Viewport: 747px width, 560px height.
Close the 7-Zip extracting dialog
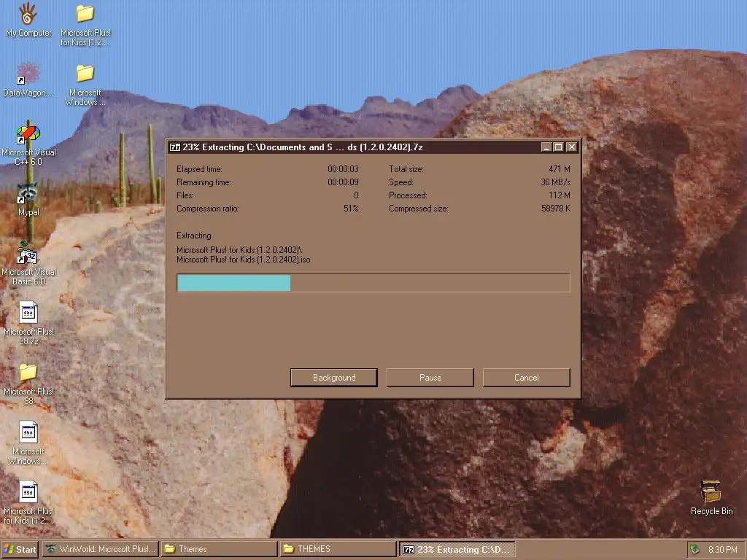coord(572,147)
